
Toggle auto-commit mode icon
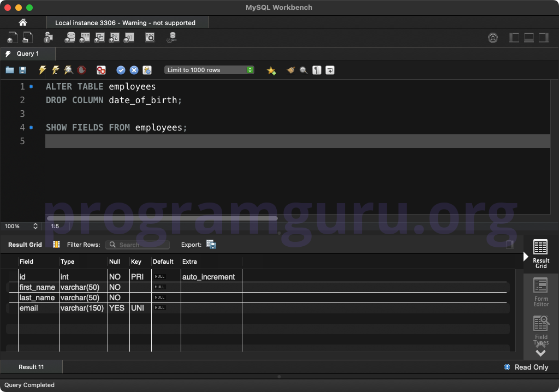click(x=147, y=70)
